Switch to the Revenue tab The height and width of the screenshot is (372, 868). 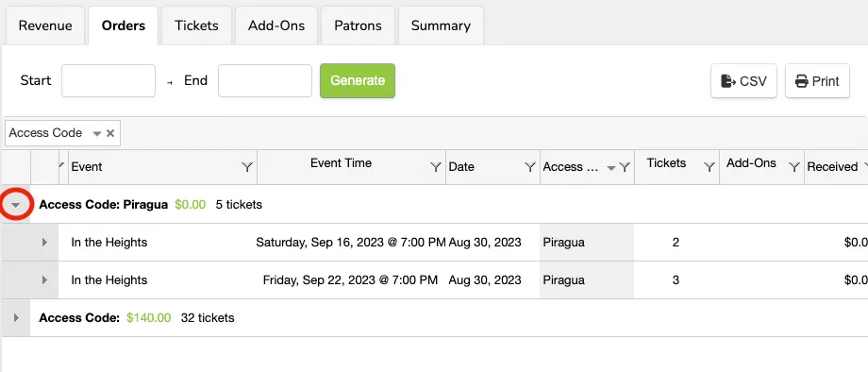[45, 25]
